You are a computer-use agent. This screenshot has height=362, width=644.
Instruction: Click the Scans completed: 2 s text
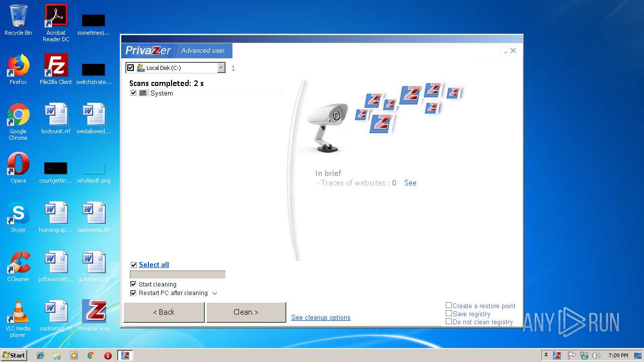tap(167, 83)
